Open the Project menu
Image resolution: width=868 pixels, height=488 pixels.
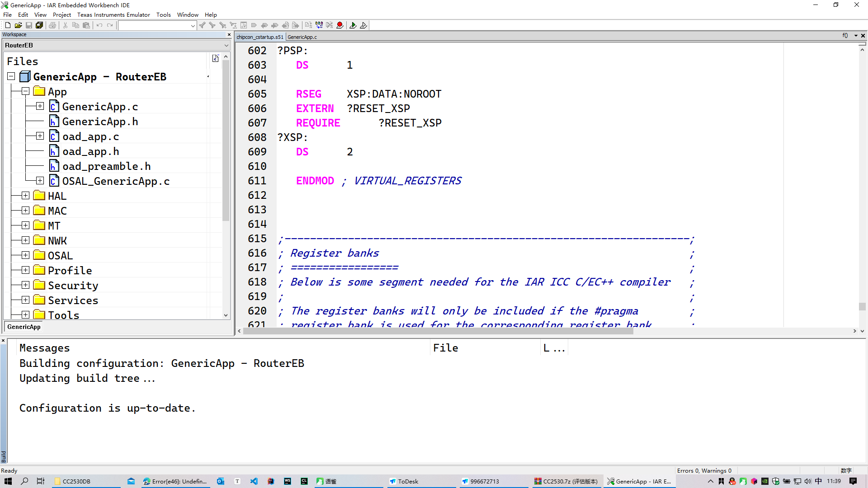pos(61,14)
